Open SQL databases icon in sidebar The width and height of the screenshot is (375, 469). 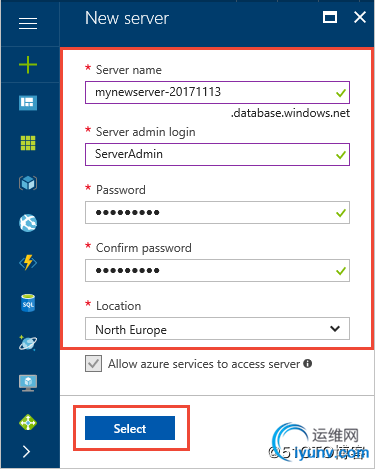point(28,303)
